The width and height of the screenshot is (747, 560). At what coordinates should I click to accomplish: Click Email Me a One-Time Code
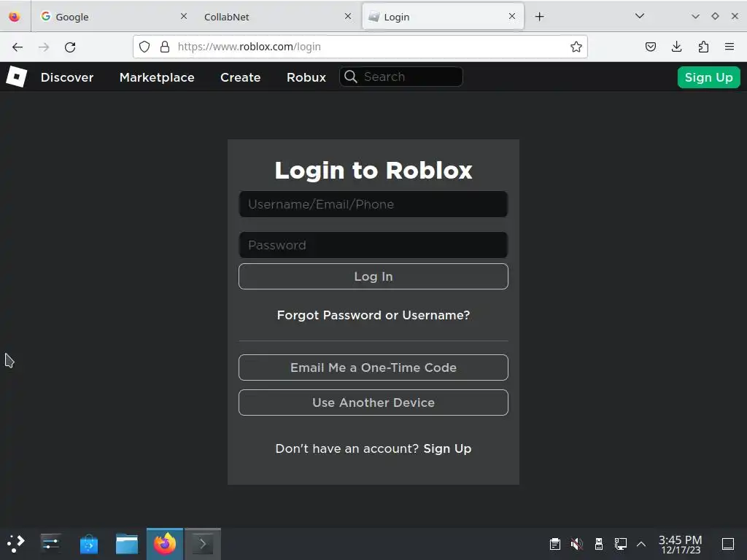(x=373, y=367)
